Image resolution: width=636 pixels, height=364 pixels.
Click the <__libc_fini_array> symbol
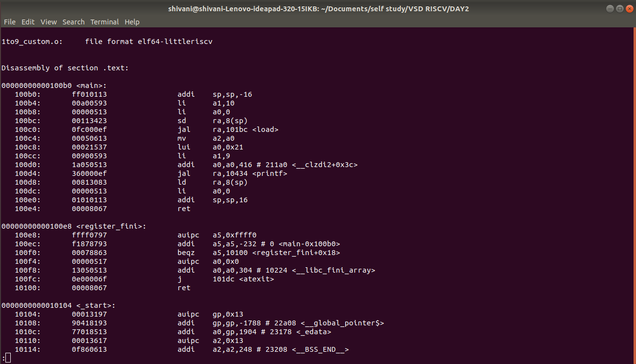tap(333, 270)
